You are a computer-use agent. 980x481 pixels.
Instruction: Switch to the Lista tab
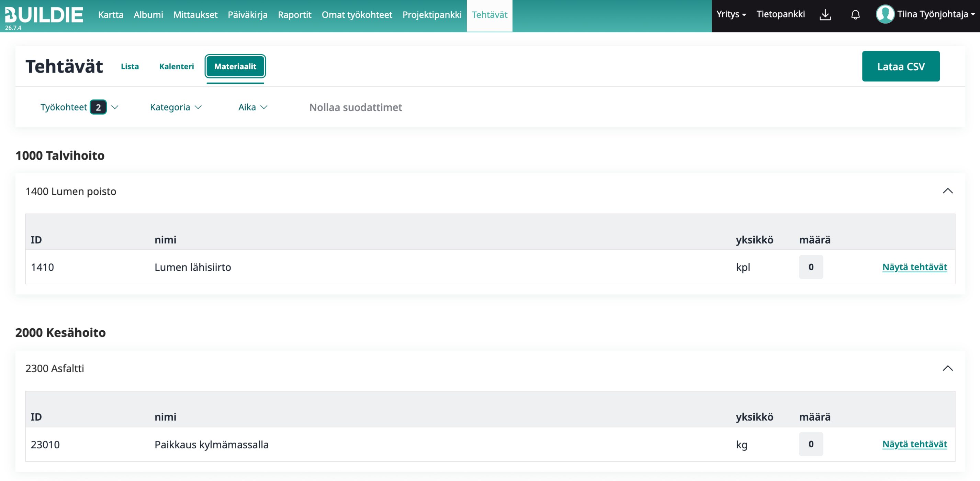point(130,67)
